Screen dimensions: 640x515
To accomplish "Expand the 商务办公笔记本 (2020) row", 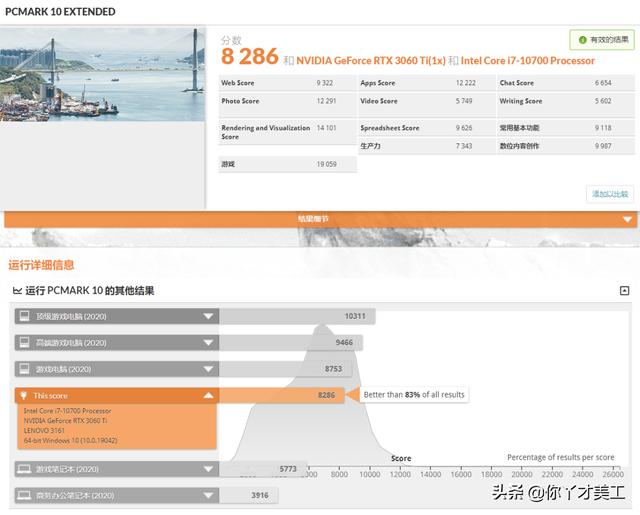I will pos(117,495).
